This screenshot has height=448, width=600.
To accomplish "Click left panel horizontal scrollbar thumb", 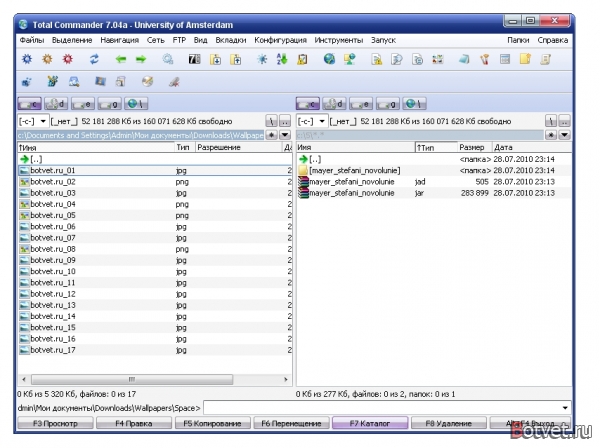I will pyautogui.click(x=132, y=380).
